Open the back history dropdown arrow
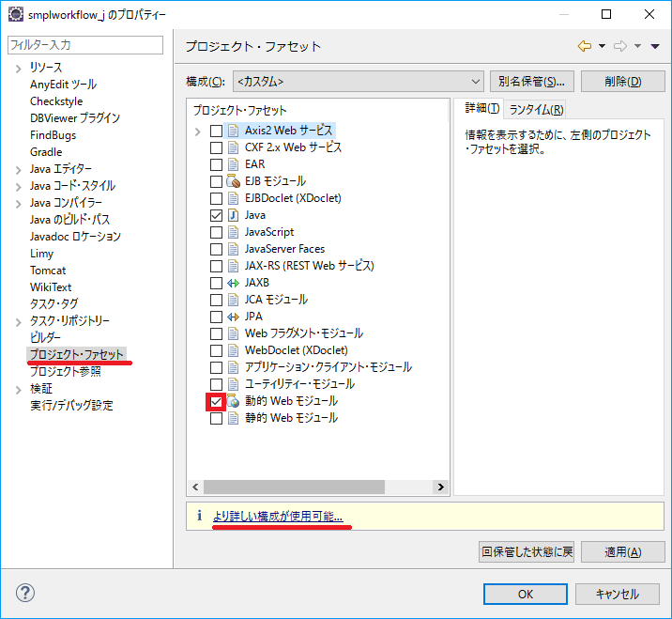Image resolution: width=672 pixels, height=619 pixels. tap(602, 46)
